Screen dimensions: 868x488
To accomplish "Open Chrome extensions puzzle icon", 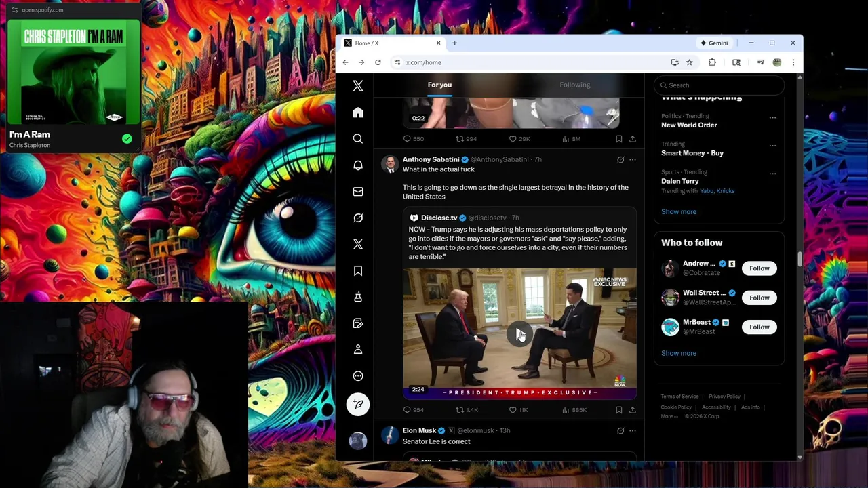I will pyautogui.click(x=712, y=62).
